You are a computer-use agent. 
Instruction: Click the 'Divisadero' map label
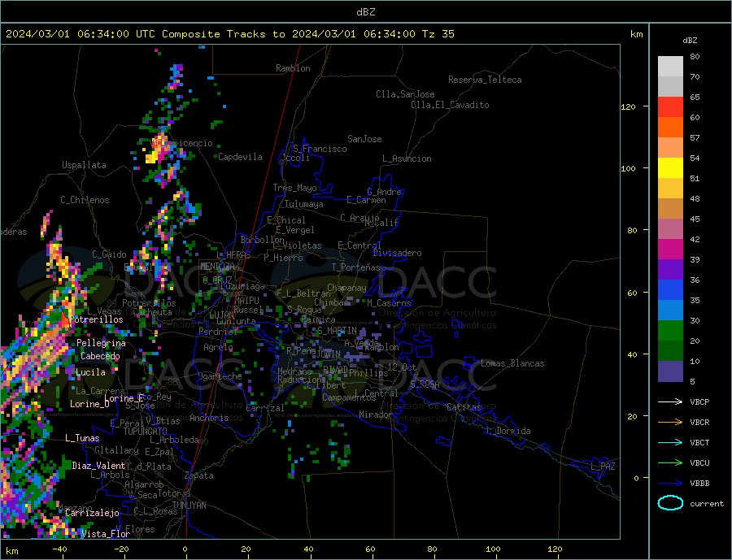[397, 253]
